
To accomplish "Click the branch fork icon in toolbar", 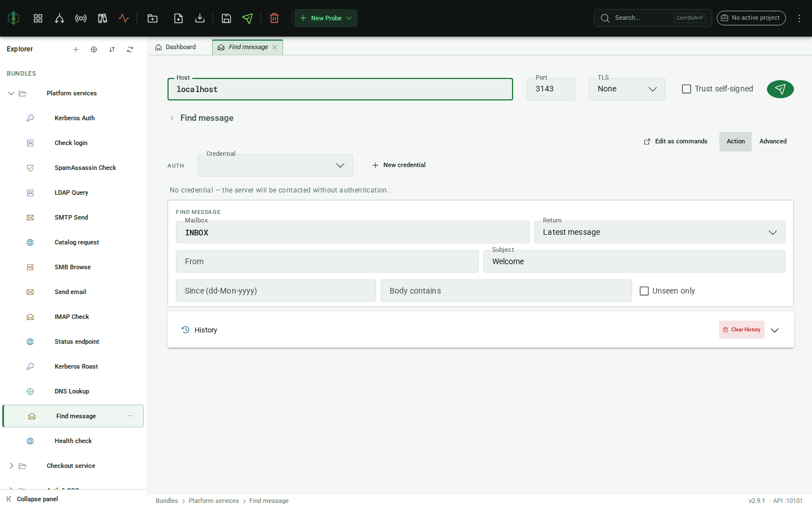I will tap(59, 18).
